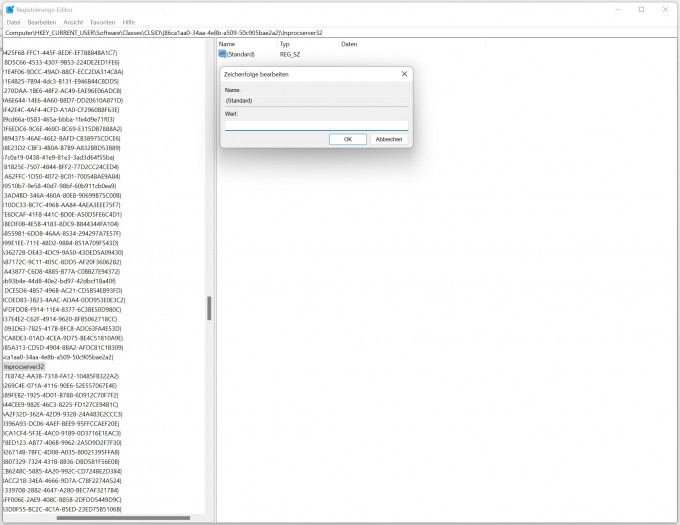Viewport: 680px width, 525px height.
Task: Select tree key containing 4AF4-4CFD-A1A0
Action: [x=61, y=110]
